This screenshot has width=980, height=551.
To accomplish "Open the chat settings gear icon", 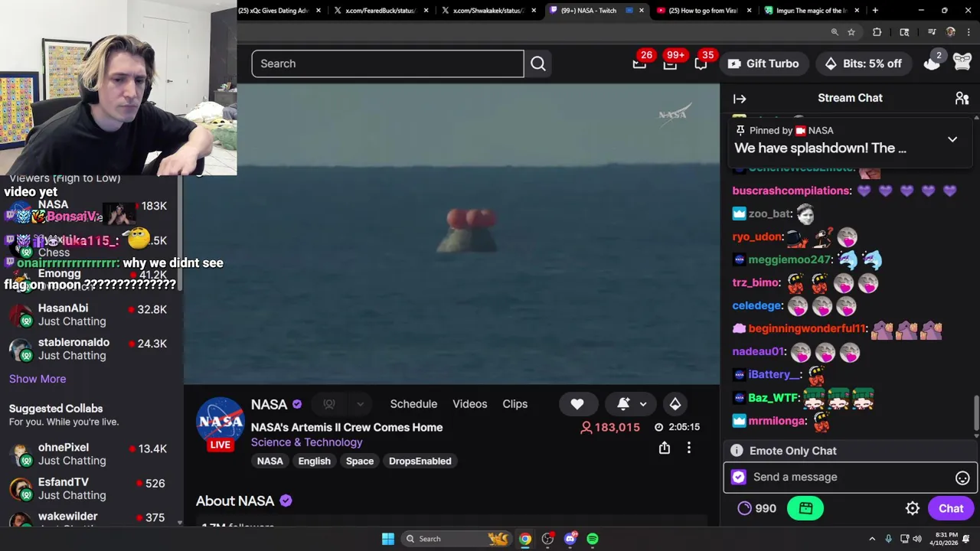I will (x=913, y=508).
